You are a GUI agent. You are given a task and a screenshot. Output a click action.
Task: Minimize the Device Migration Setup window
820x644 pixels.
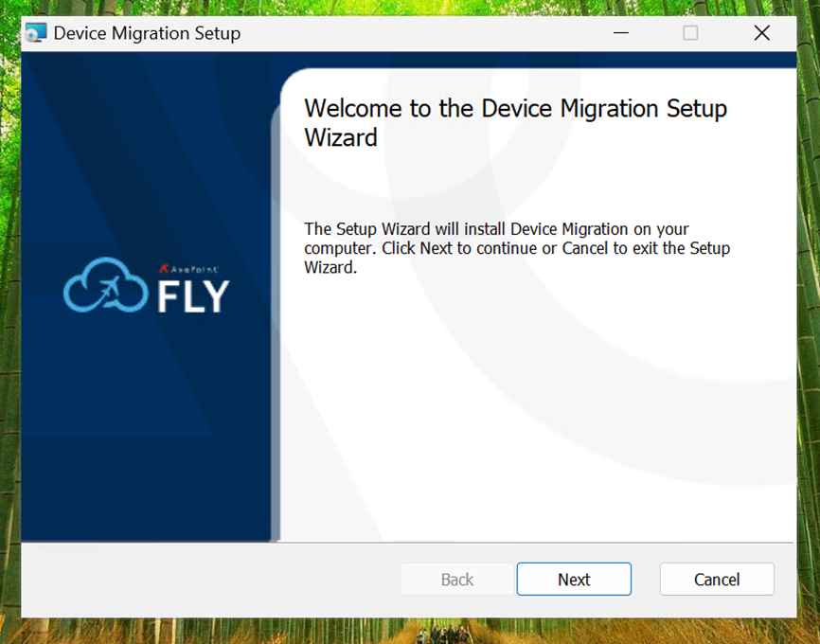point(621,33)
